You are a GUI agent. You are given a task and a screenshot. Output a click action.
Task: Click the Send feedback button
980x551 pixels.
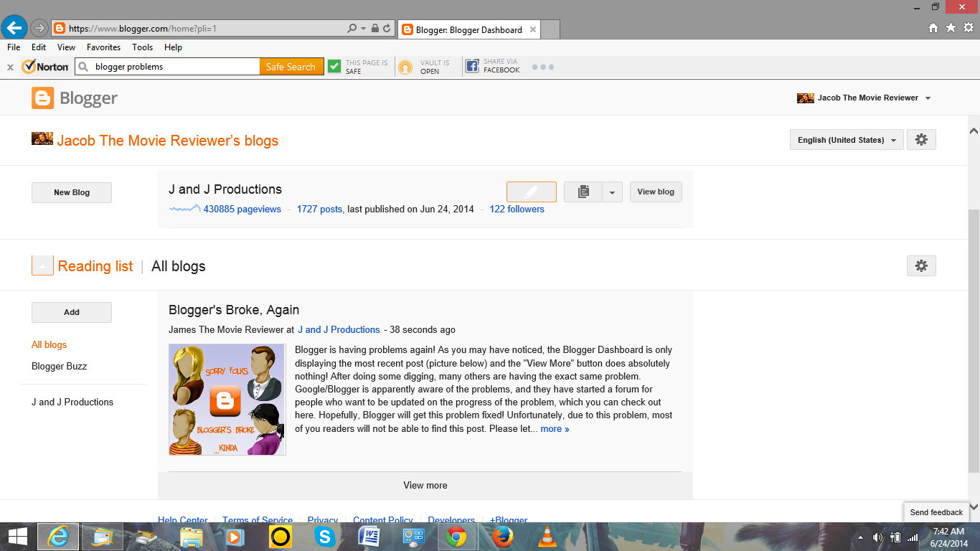936,512
